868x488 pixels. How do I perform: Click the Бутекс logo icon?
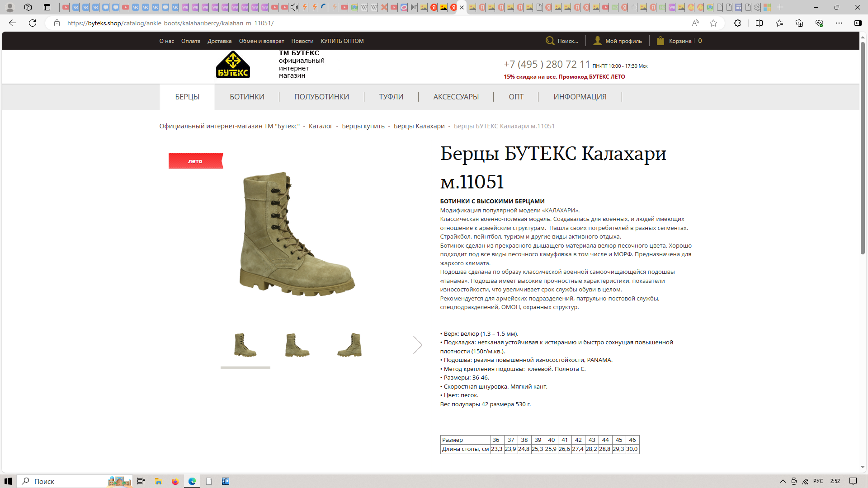(x=233, y=65)
